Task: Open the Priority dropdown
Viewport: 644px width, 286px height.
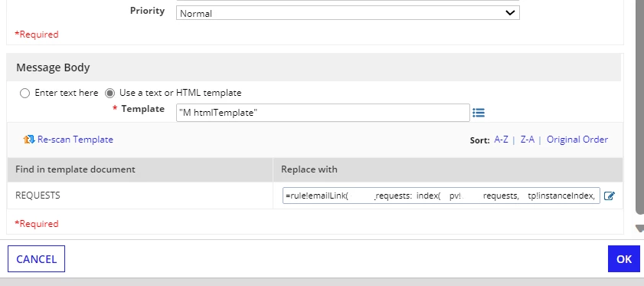Action: (x=348, y=13)
